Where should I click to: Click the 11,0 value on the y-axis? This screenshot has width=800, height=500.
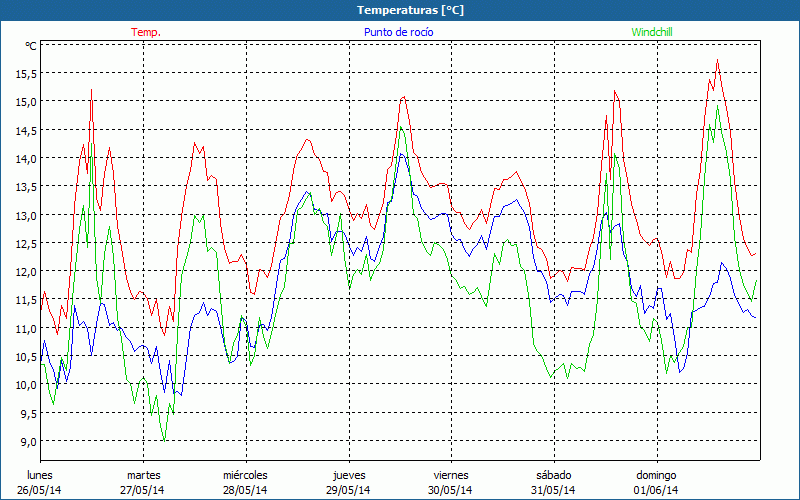(24, 328)
